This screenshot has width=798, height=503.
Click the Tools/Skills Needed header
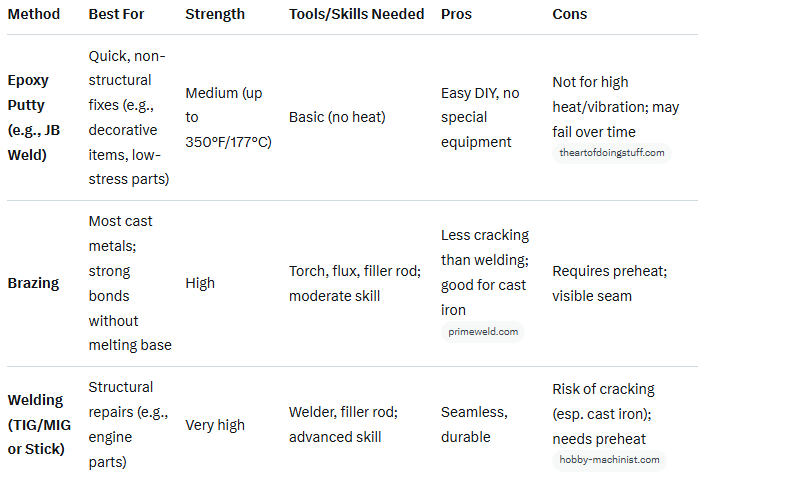[356, 14]
